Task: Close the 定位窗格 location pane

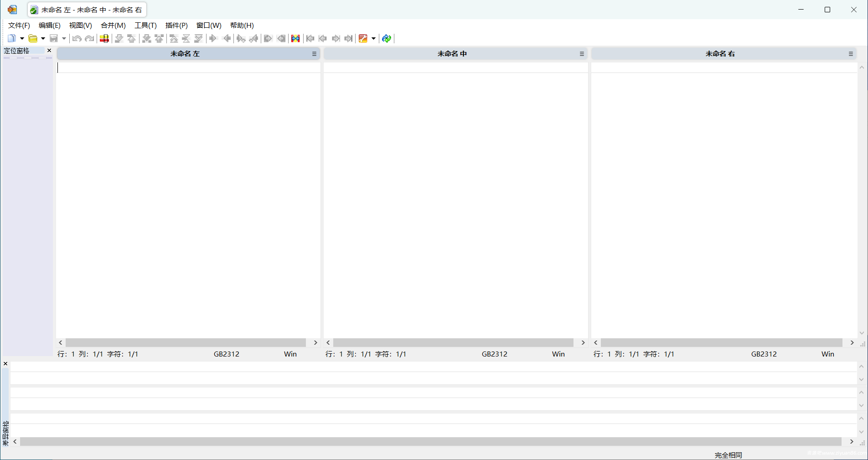Action: click(x=49, y=51)
